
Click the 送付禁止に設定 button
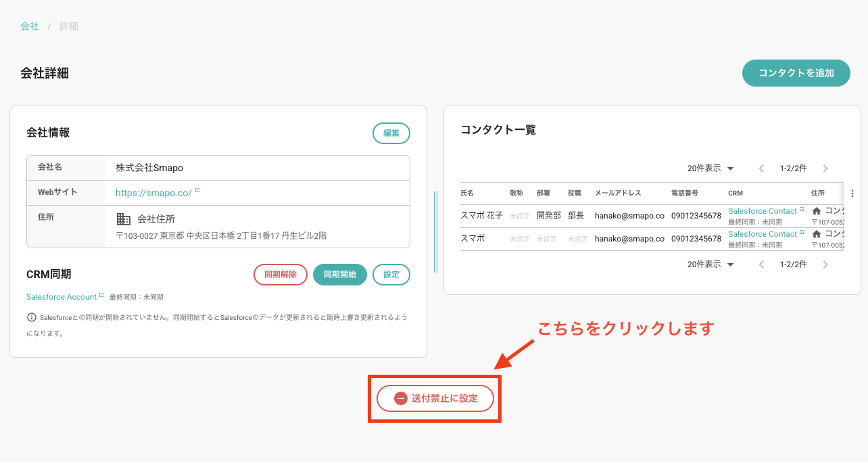coord(435,399)
